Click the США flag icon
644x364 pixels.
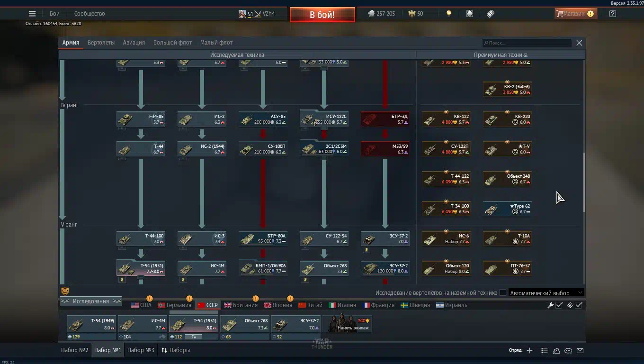(x=135, y=305)
